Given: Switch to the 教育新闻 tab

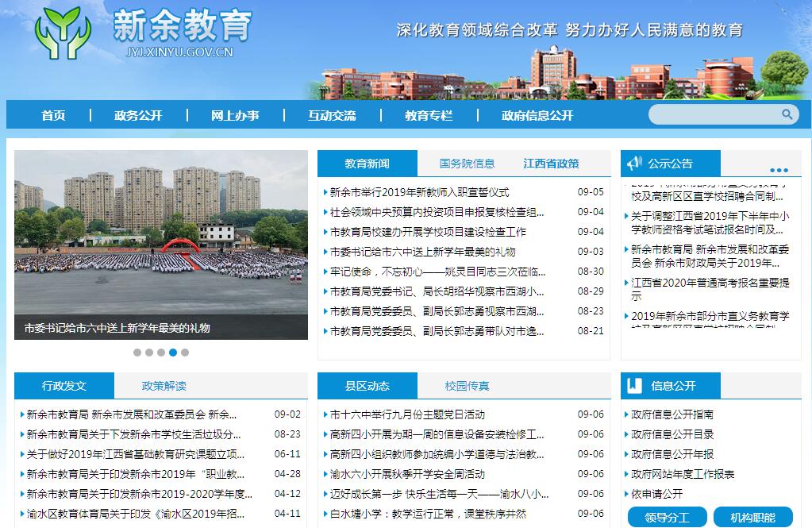Looking at the screenshot, I should point(368,164).
